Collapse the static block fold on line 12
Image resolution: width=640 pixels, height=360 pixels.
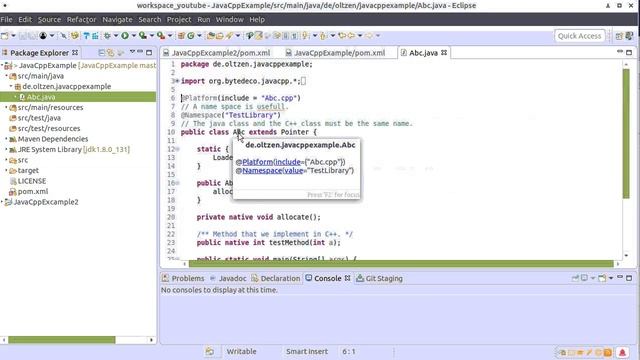177,149
